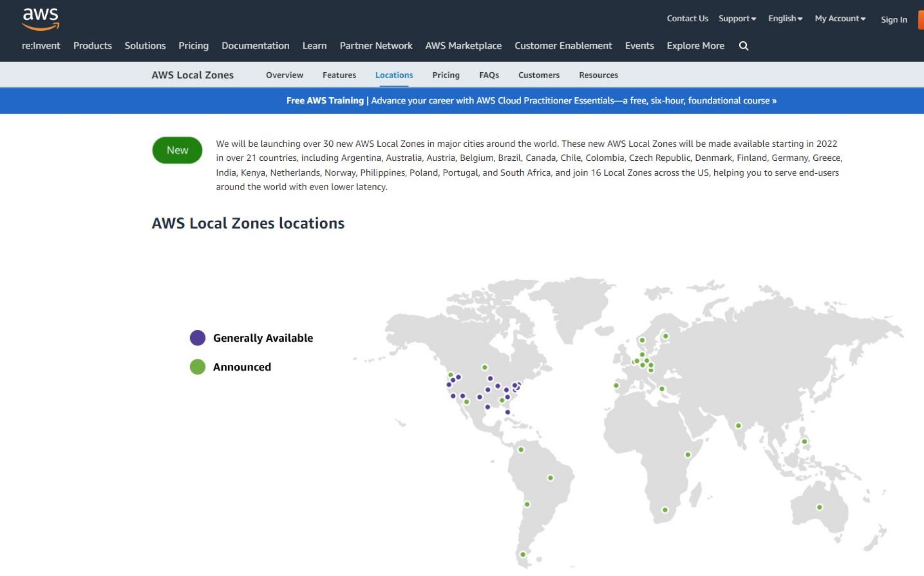Click the Contact Us link
The image size is (924, 576).
point(687,18)
